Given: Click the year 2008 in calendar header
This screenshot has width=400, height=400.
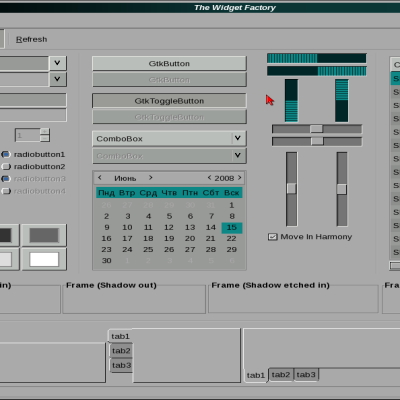Looking at the screenshot, I should pos(224,178).
